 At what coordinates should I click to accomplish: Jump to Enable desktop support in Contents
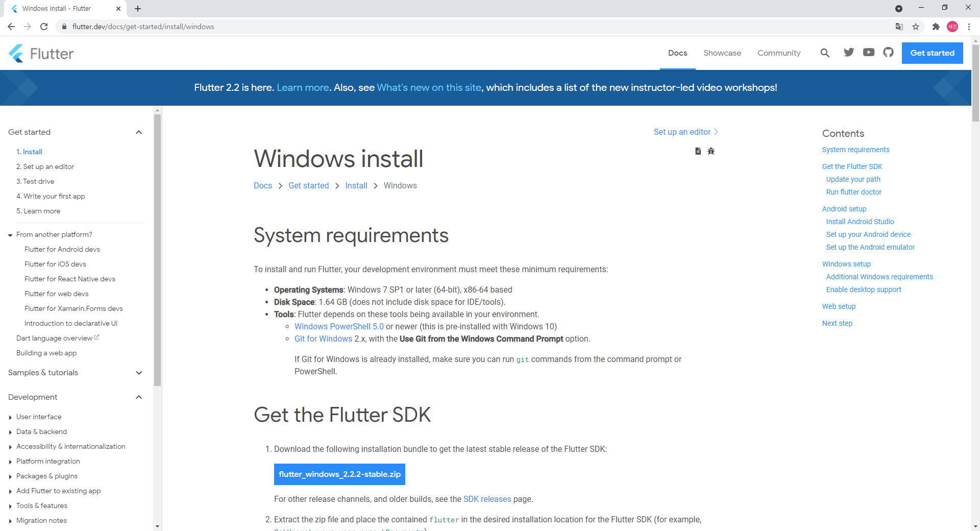coord(864,289)
